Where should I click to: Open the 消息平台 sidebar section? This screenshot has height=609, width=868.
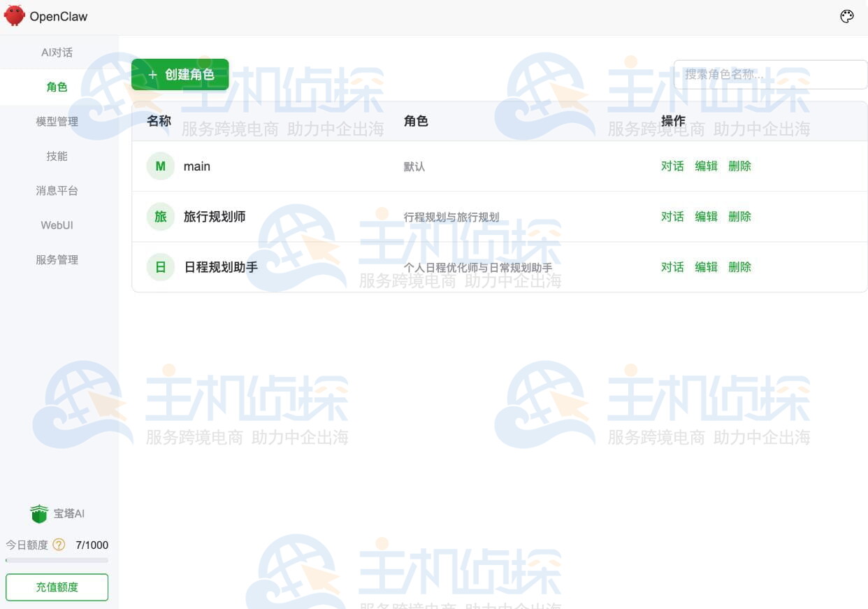57,190
